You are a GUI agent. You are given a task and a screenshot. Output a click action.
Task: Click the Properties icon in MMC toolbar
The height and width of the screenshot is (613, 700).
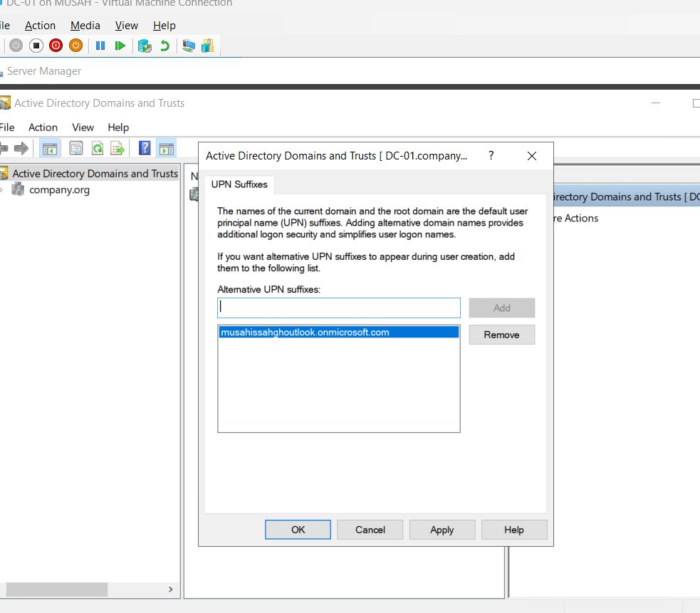coord(76,148)
